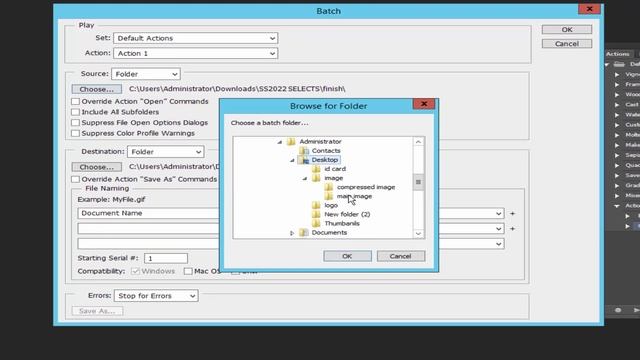The image size is (640, 360).
Task: Click the Documents folder icon
Action: click(304, 232)
